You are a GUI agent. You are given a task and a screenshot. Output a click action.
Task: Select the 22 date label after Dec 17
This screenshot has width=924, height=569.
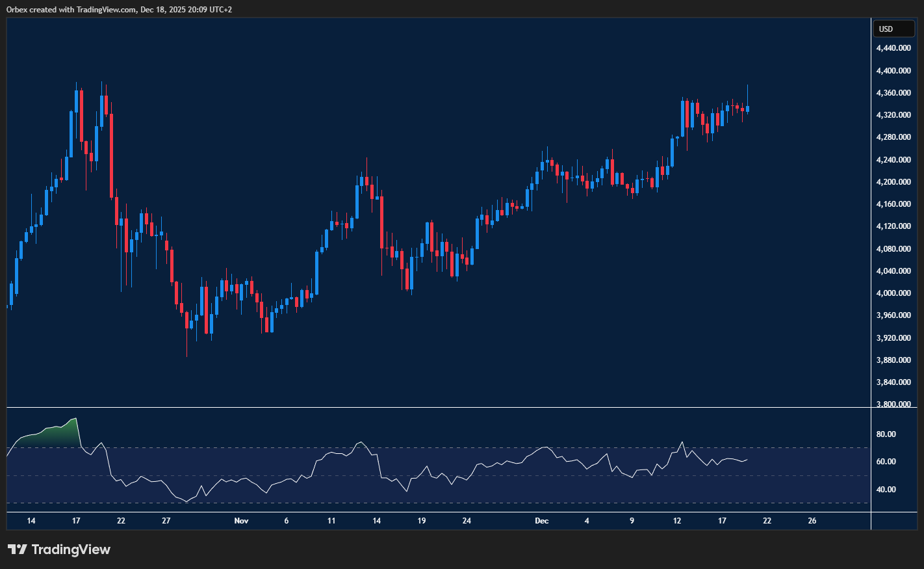coord(767,521)
